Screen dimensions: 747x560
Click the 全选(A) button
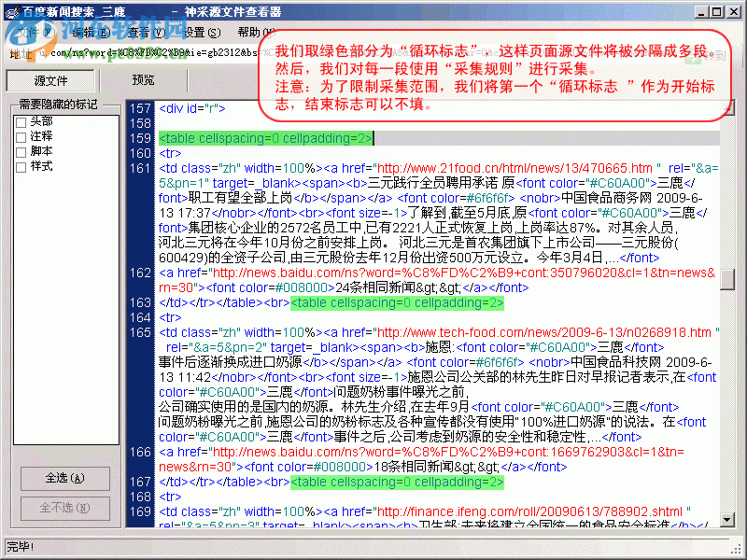(x=64, y=478)
